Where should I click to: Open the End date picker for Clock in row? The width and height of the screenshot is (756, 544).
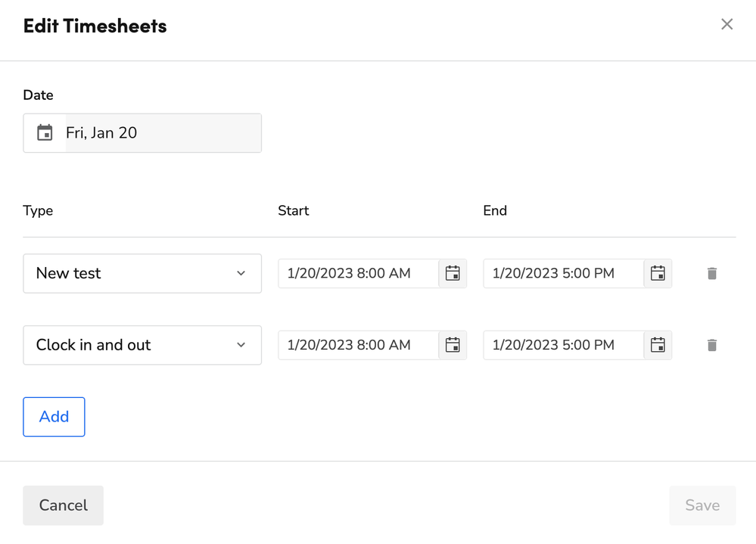point(658,345)
